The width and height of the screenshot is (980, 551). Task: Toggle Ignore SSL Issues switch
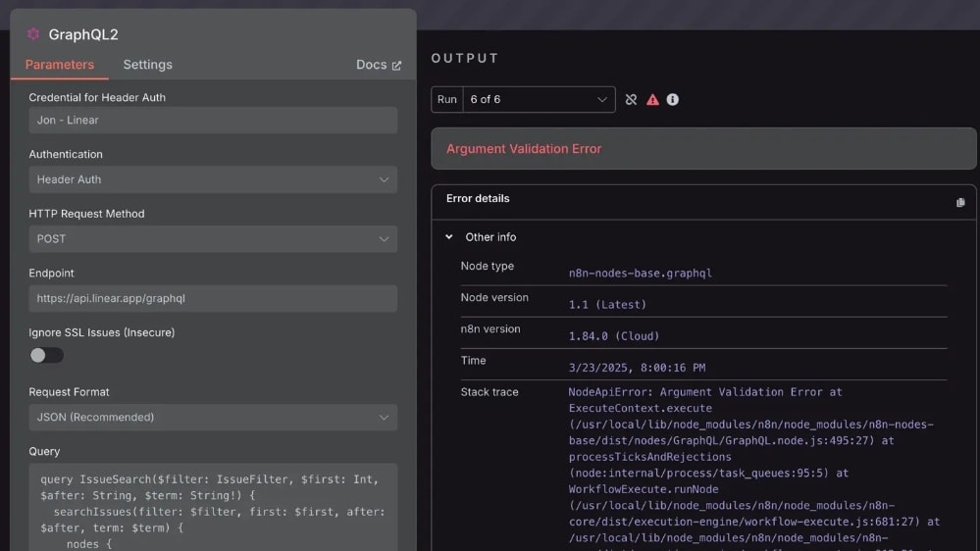46,356
